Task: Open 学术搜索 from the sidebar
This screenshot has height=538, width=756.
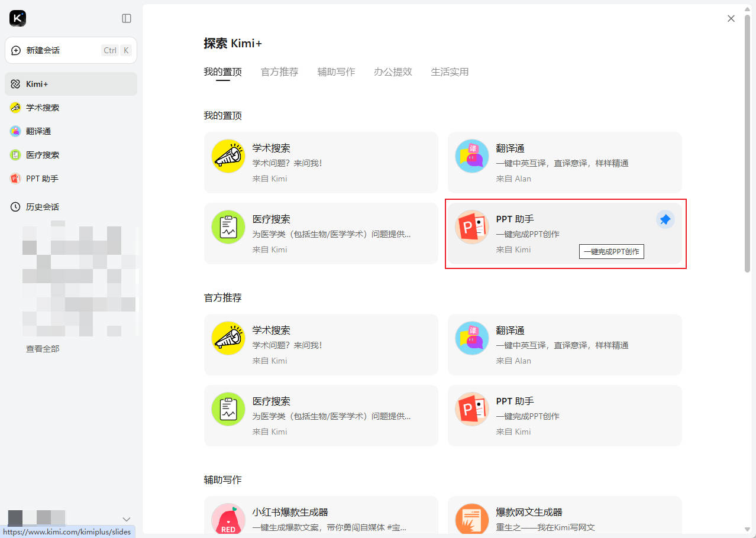Action: pos(71,108)
